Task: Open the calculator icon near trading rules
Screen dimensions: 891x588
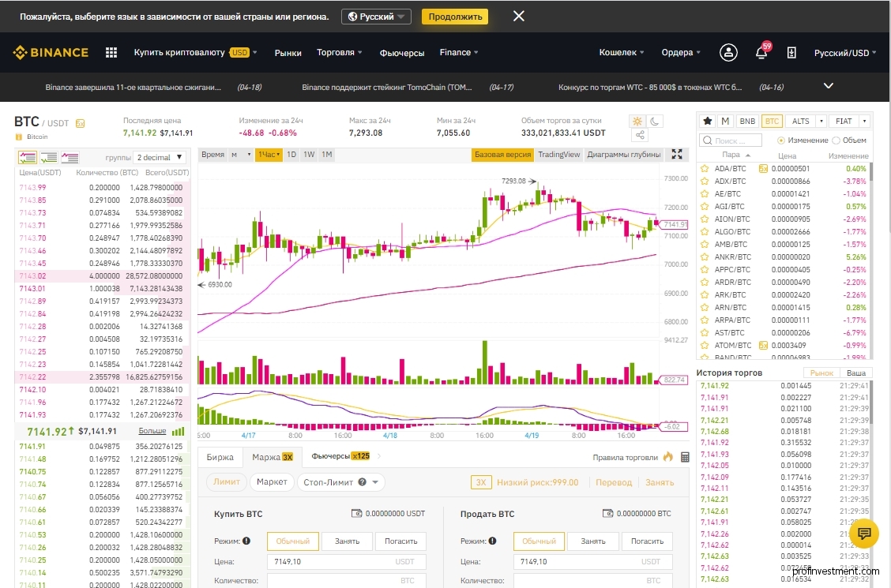Action: pyautogui.click(x=685, y=457)
